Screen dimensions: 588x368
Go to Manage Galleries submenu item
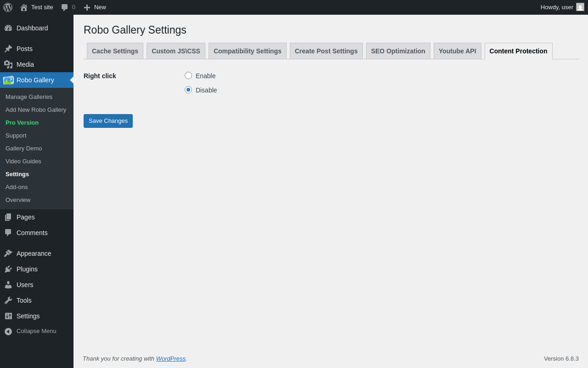(x=29, y=97)
